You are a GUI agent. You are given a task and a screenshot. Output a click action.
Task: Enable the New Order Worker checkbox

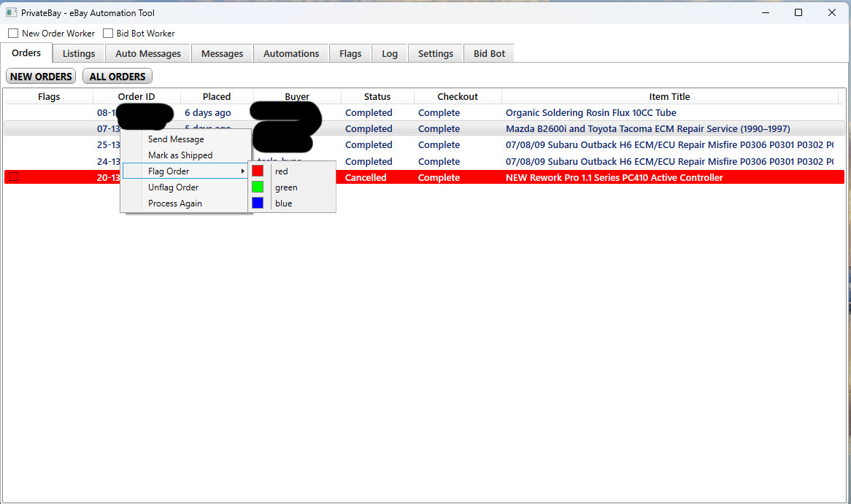pos(13,34)
